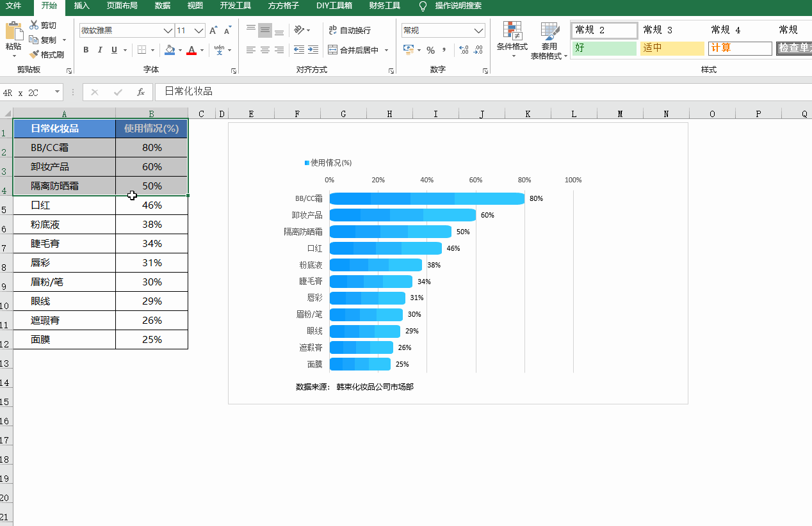Increase font size with the larger A icon
812x526 pixels.
coord(214,31)
